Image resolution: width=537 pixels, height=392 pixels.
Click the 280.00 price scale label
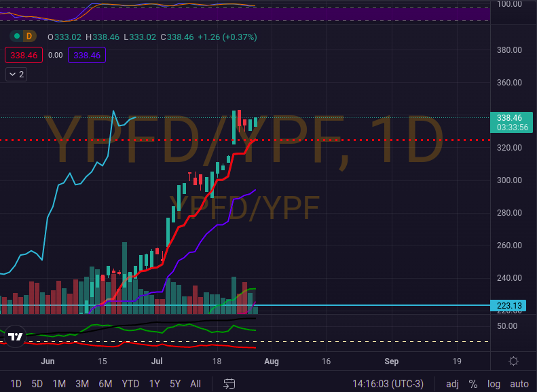pyautogui.click(x=509, y=213)
